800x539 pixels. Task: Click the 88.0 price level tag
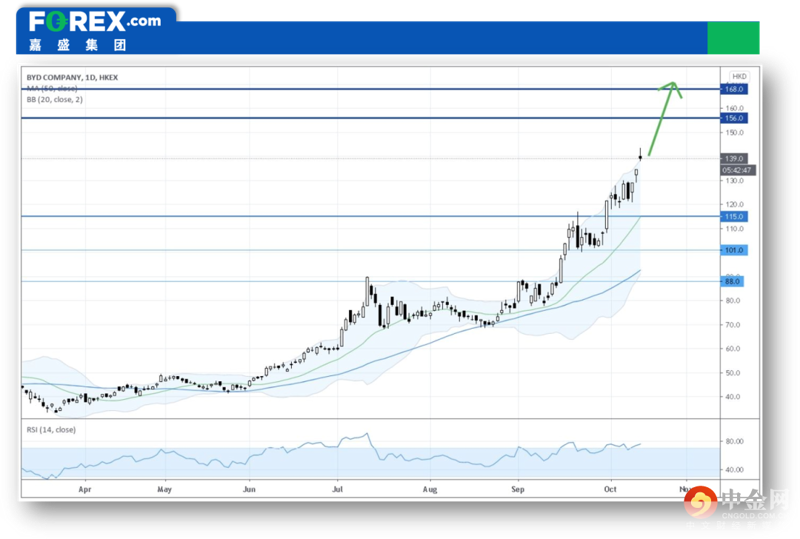732,282
